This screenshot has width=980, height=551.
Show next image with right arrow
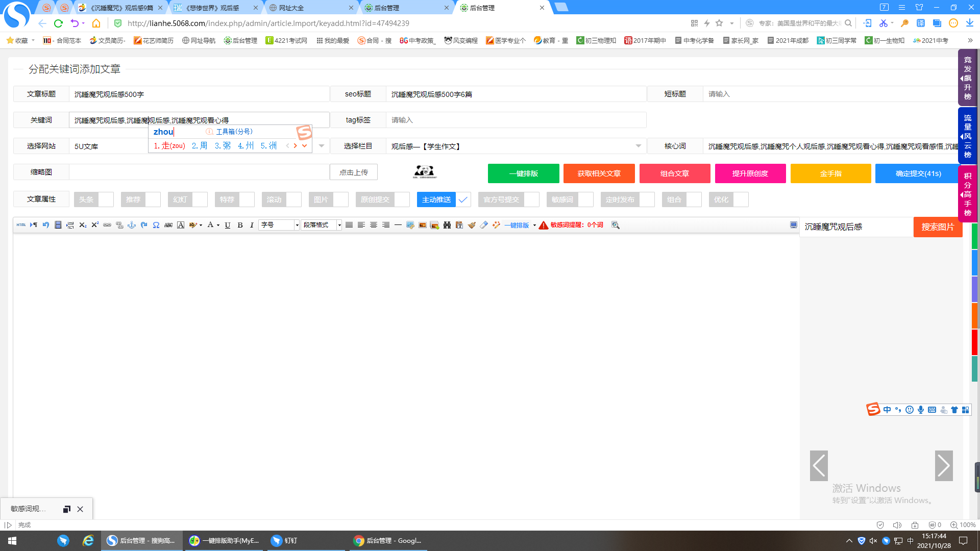[944, 465]
